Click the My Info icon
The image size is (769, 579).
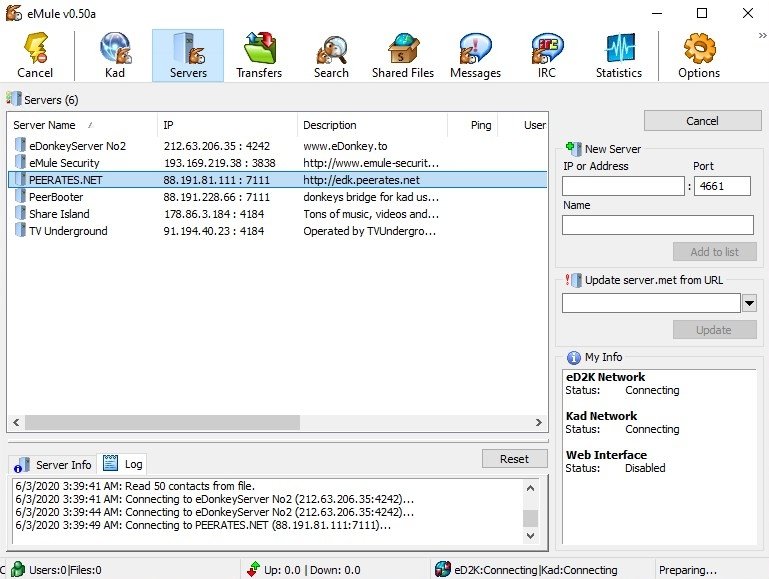(x=573, y=357)
